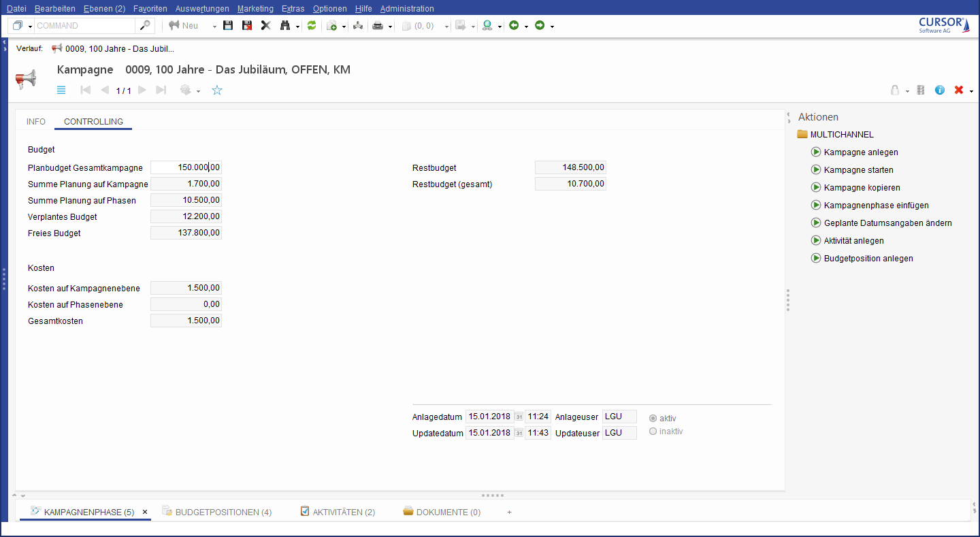Switch to the INFO tab
This screenshot has width=980, height=537.
[36, 122]
